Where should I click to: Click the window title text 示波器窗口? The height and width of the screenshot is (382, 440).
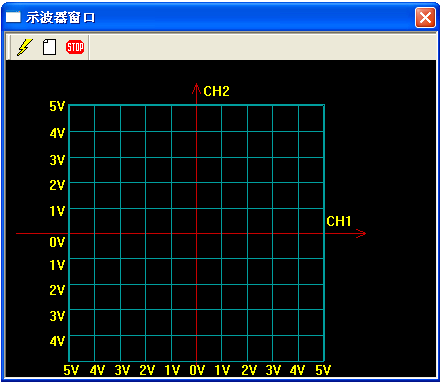(60, 17)
